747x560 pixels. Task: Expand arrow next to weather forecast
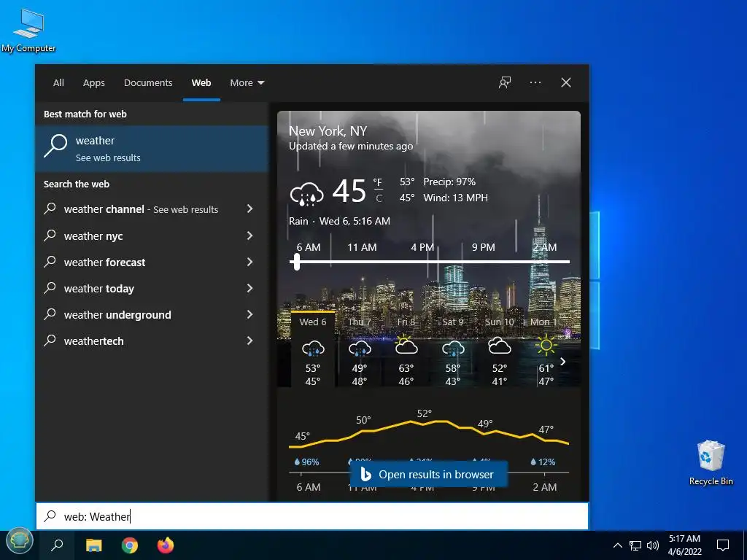click(249, 262)
